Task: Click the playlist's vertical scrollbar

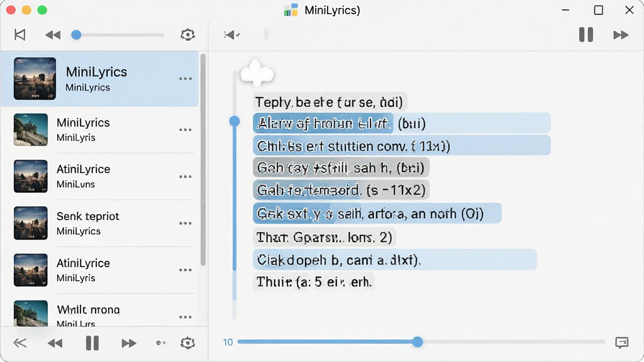Action: [x=203, y=160]
